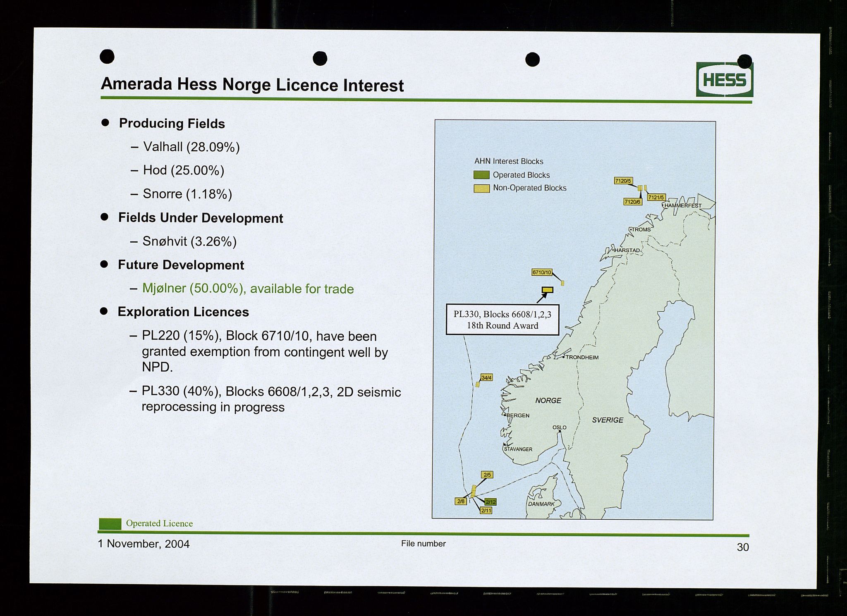Click the date 1 November, 2004

pyautogui.click(x=144, y=544)
